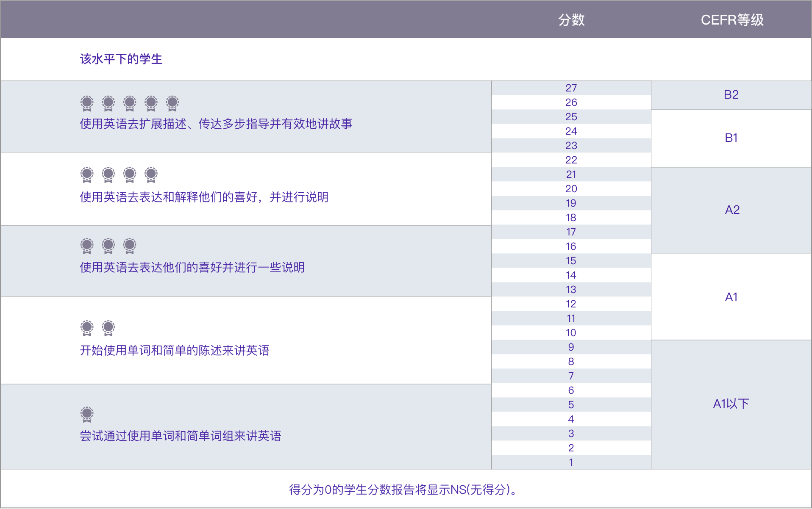Click score 1 at bottom of score column
812x509 pixels.
point(571,462)
